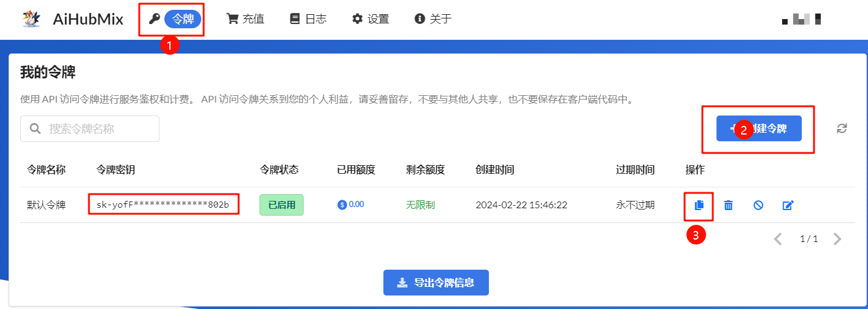Copy the default token key
This screenshot has height=309, width=868.
tap(699, 205)
